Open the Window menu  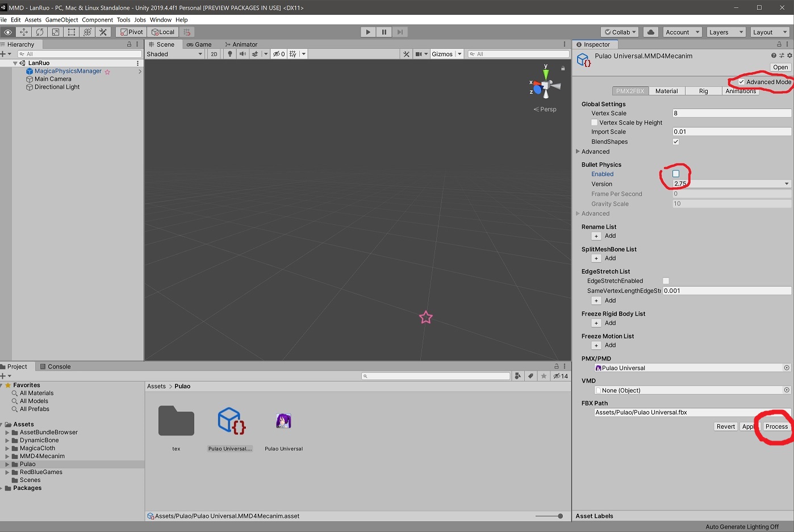(x=161, y=20)
